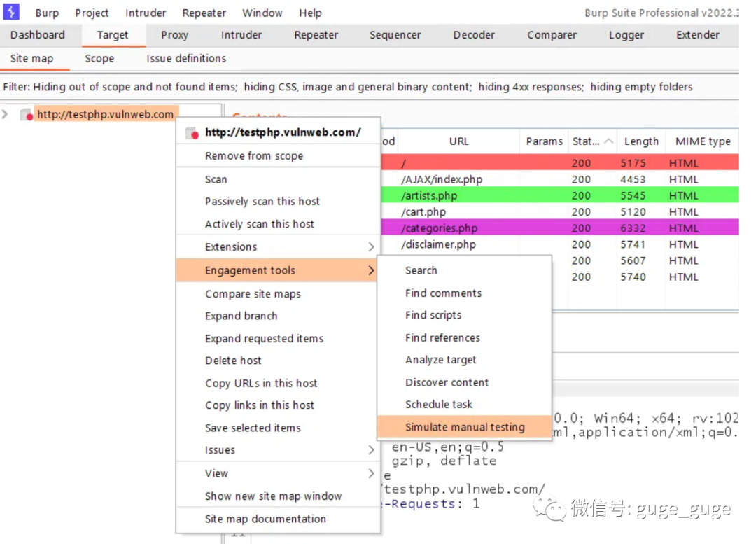Open the Issue definitions sub-tab
The height and width of the screenshot is (544, 756).
tap(186, 59)
